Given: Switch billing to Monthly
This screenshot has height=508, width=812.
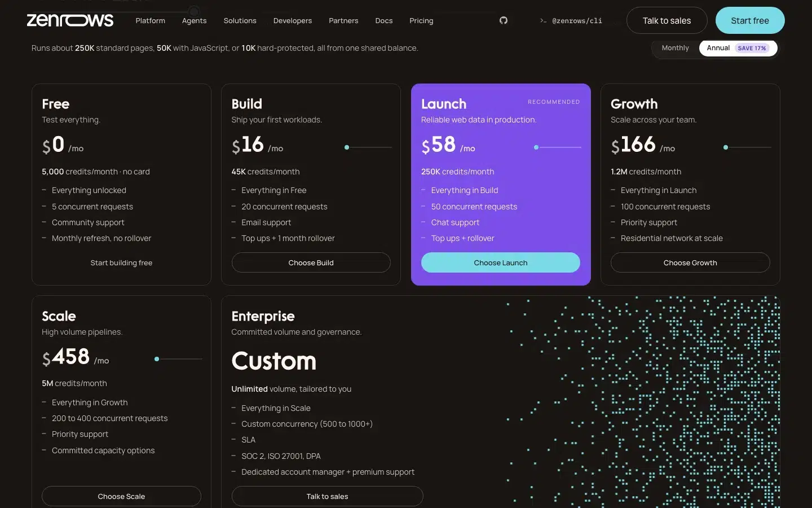Looking at the screenshot, I should coord(676,48).
